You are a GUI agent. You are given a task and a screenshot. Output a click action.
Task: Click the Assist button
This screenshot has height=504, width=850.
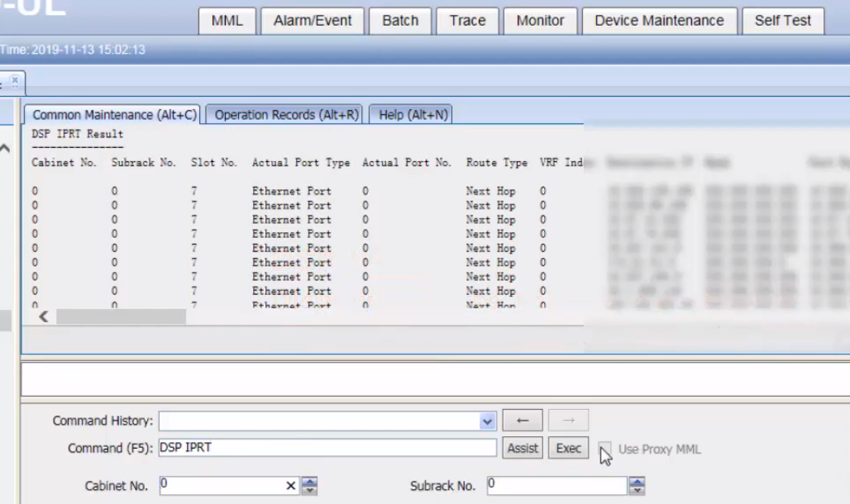(523, 448)
